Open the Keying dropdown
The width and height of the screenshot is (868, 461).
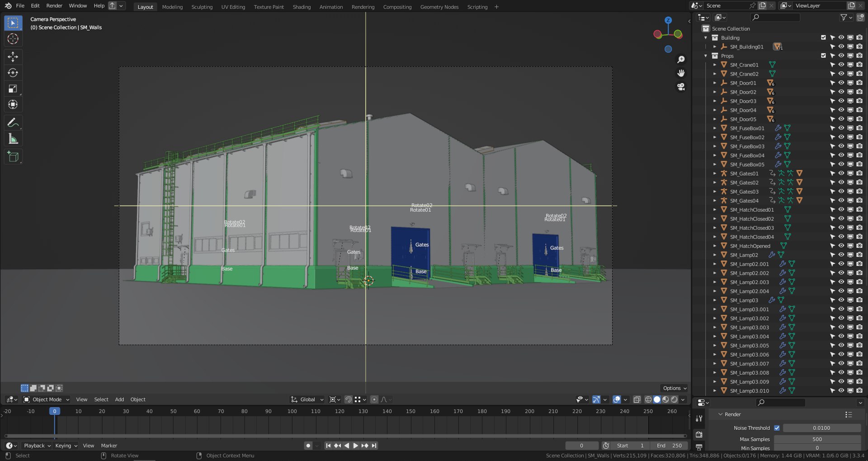(x=66, y=446)
